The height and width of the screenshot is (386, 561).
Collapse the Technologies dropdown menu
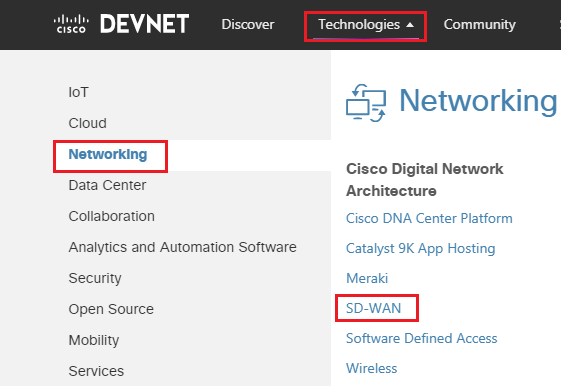tap(366, 25)
